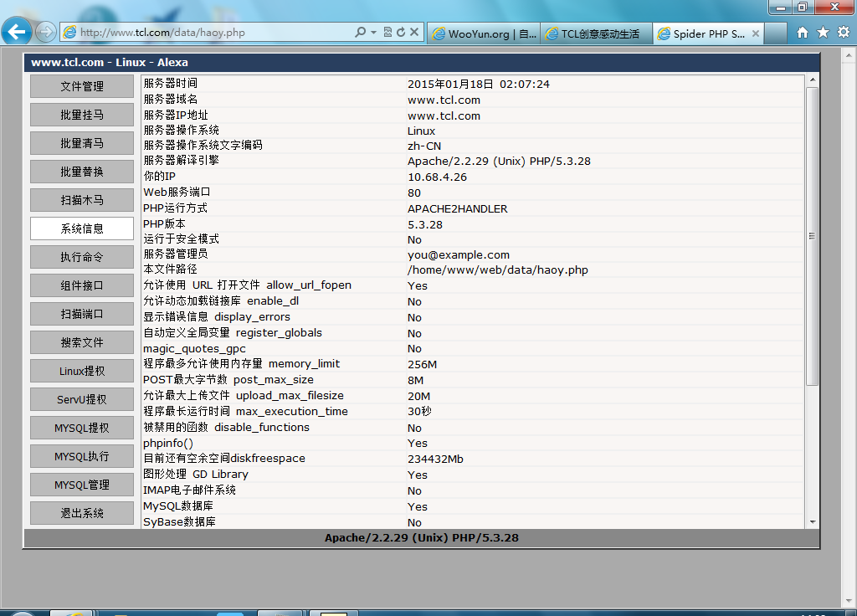Image resolution: width=857 pixels, height=616 pixels.
Task: Click the memory_limit value 256M
Action: point(422,365)
